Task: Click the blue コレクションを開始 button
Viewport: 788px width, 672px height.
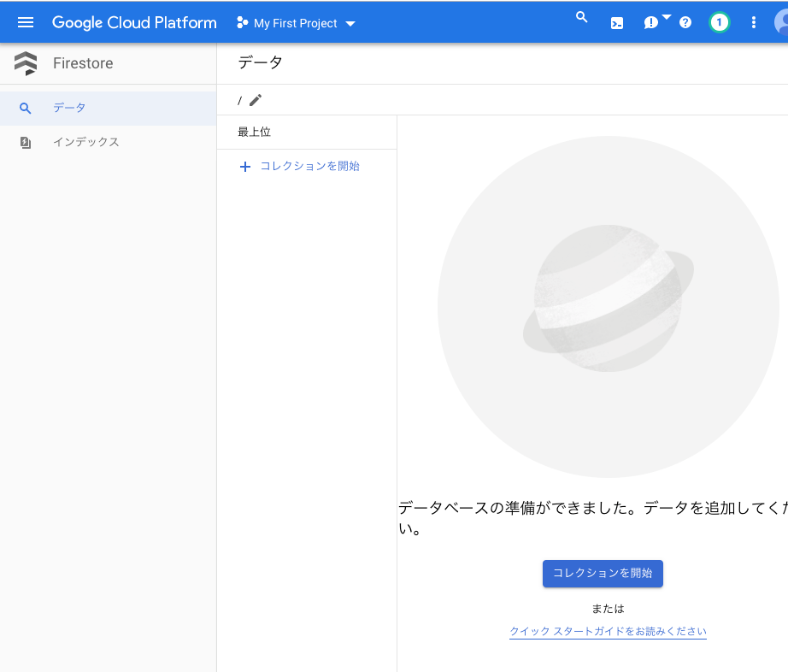Action: (603, 574)
